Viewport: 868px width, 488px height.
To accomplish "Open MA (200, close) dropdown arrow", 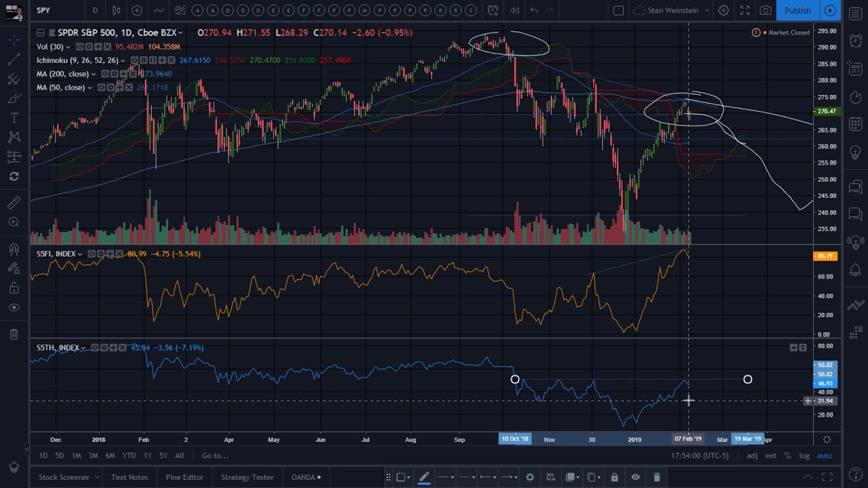I will (x=94, y=74).
